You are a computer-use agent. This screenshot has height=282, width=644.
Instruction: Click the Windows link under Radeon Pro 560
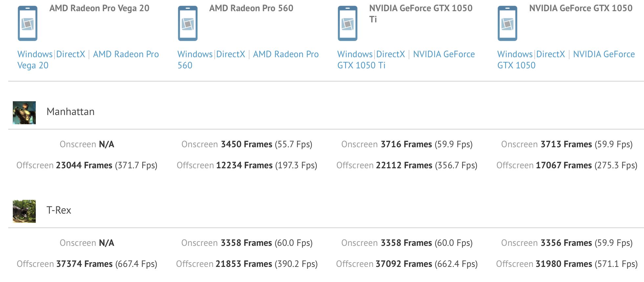click(195, 54)
